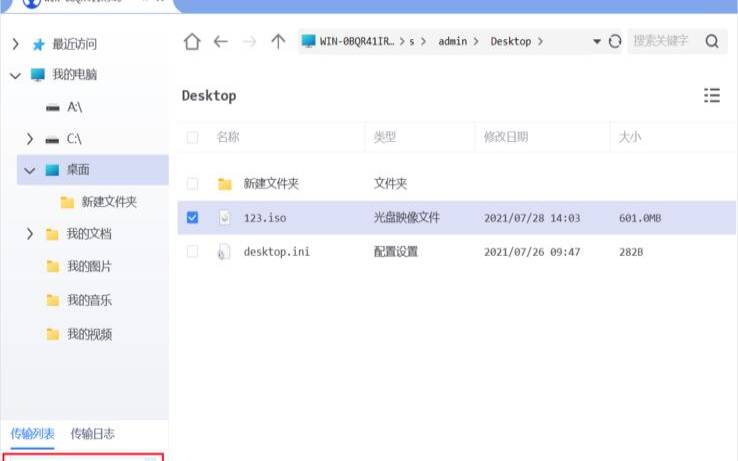Screen dimensions: 738x461
Task: Toggle the select-all checkbox in header
Action: click(192, 137)
